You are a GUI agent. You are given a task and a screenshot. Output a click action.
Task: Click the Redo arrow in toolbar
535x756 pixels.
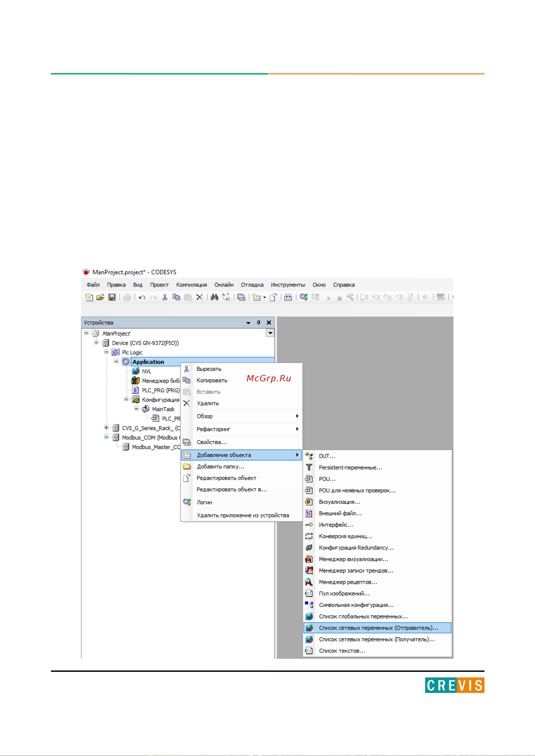click(154, 297)
